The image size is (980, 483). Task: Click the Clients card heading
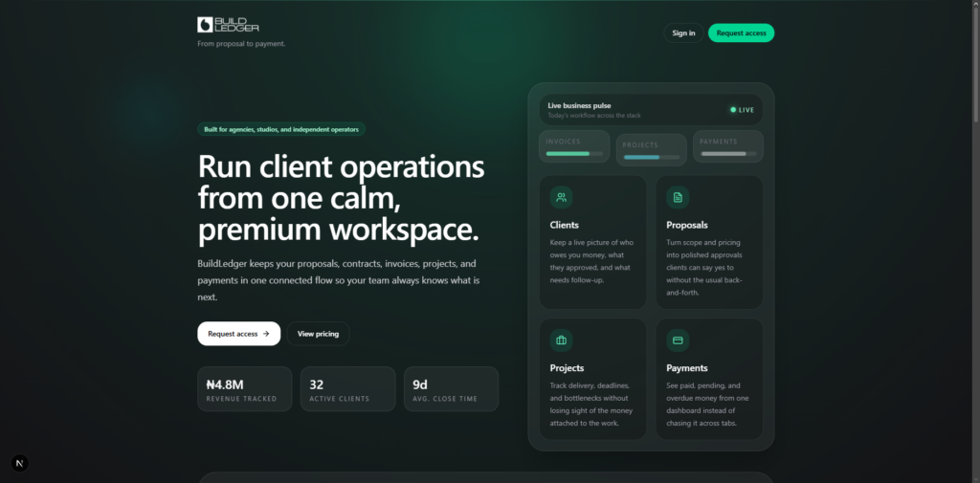click(x=565, y=225)
